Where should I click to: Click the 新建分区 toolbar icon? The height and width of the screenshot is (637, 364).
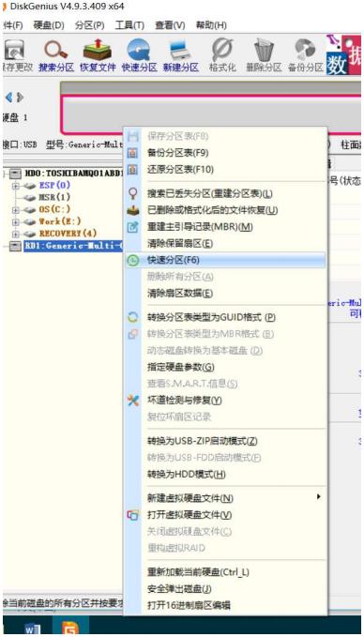[180, 50]
